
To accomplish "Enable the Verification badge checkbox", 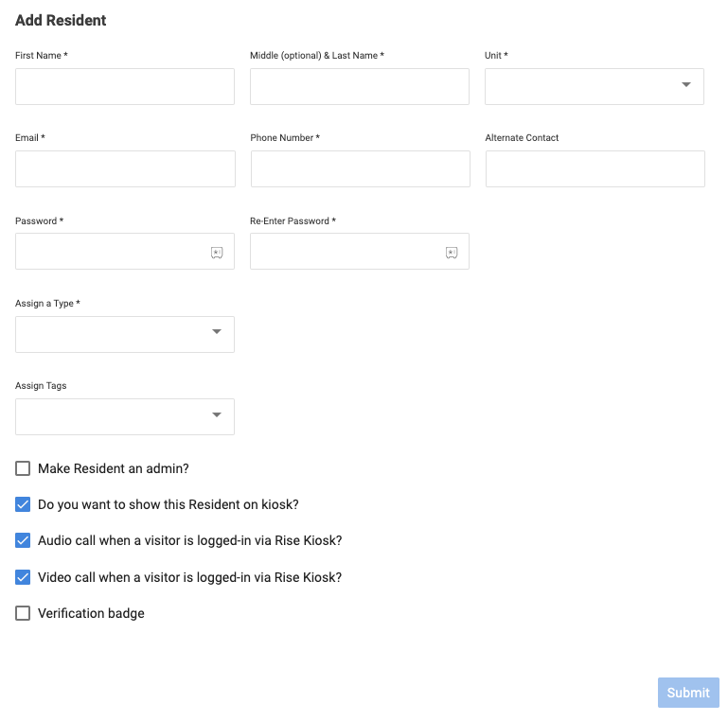I will (x=24, y=613).
